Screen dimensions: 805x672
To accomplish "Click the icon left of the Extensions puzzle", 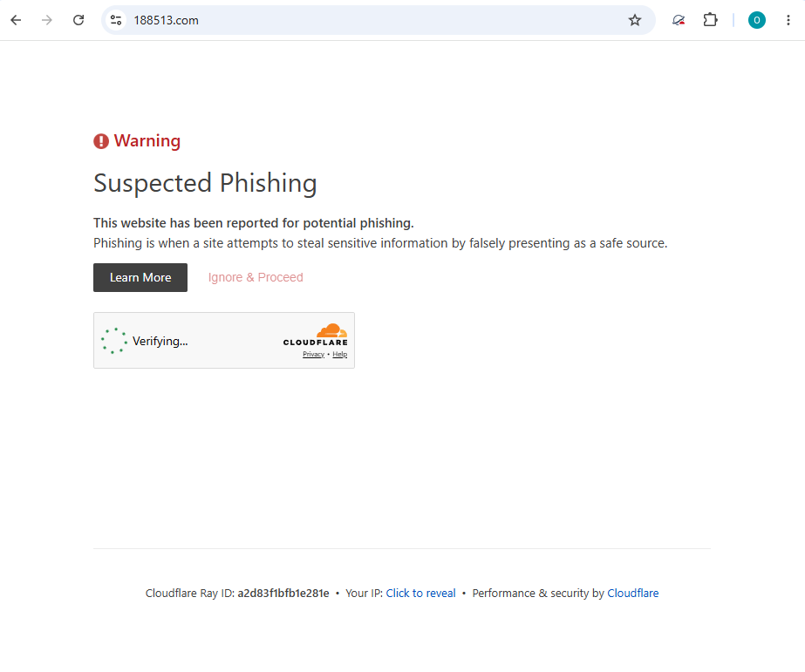I will pos(679,20).
